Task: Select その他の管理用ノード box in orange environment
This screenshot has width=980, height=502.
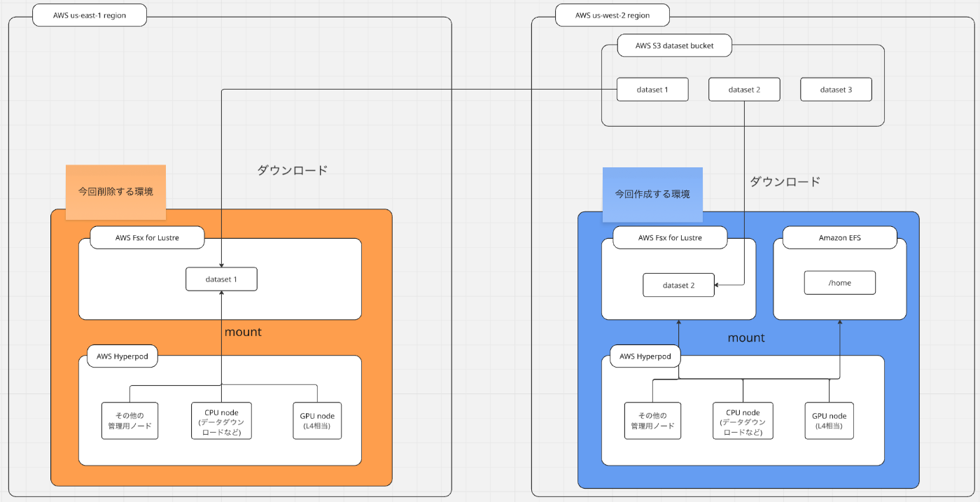Action: coord(129,421)
